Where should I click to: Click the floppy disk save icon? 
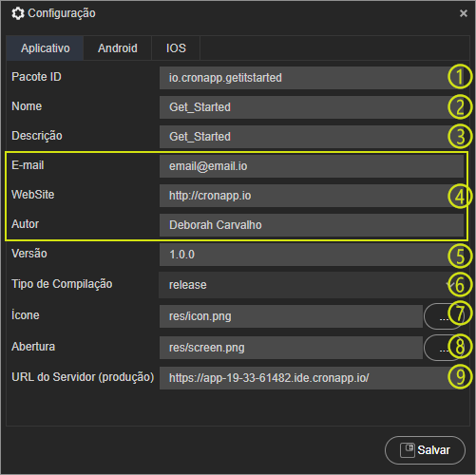[x=407, y=450]
